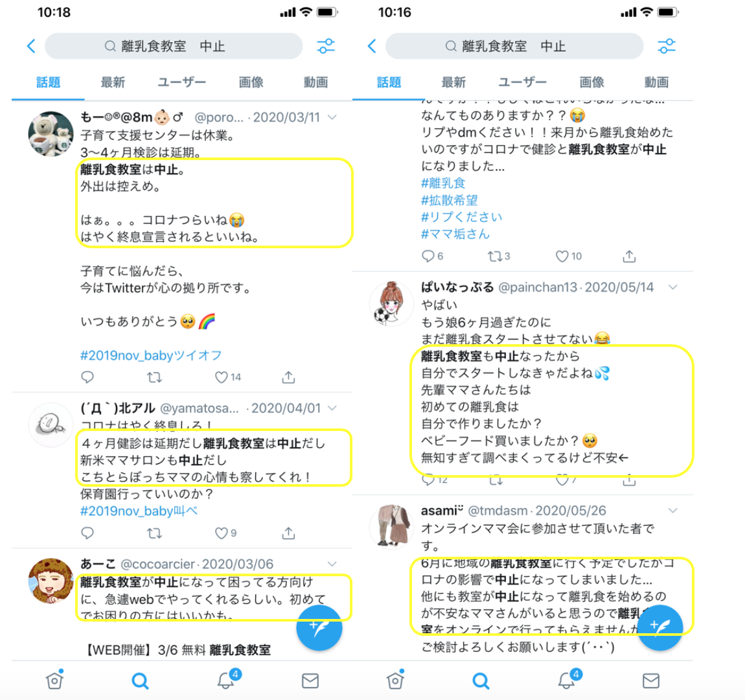Tap the #拡散希望 hashtag link
The image size is (745, 700).
[449, 200]
